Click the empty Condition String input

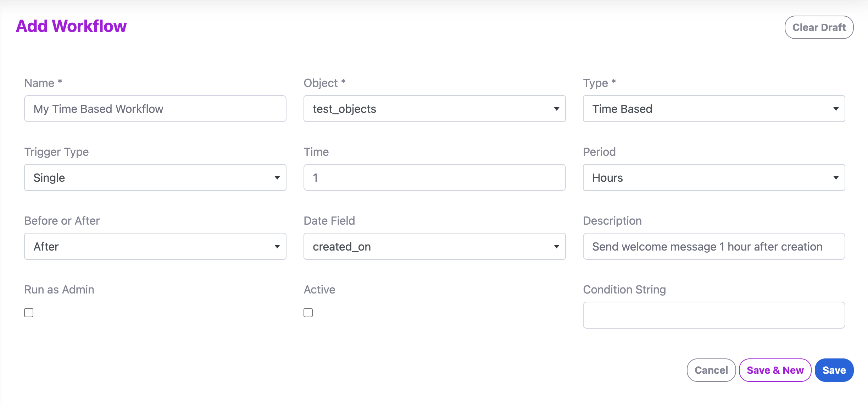(x=714, y=315)
